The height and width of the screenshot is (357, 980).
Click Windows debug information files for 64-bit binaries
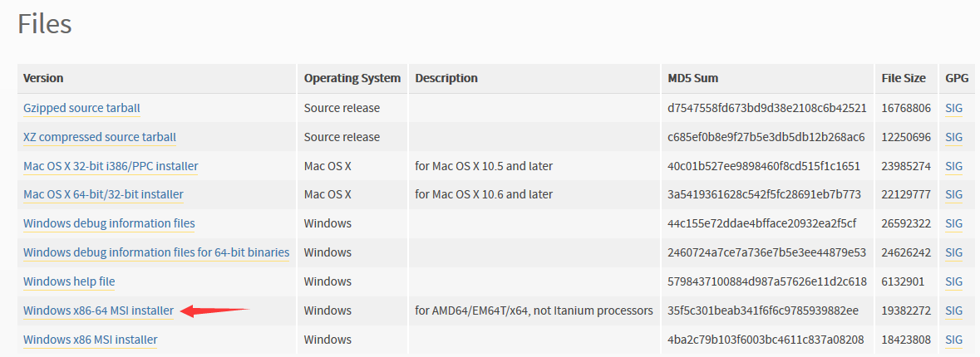coord(156,252)
